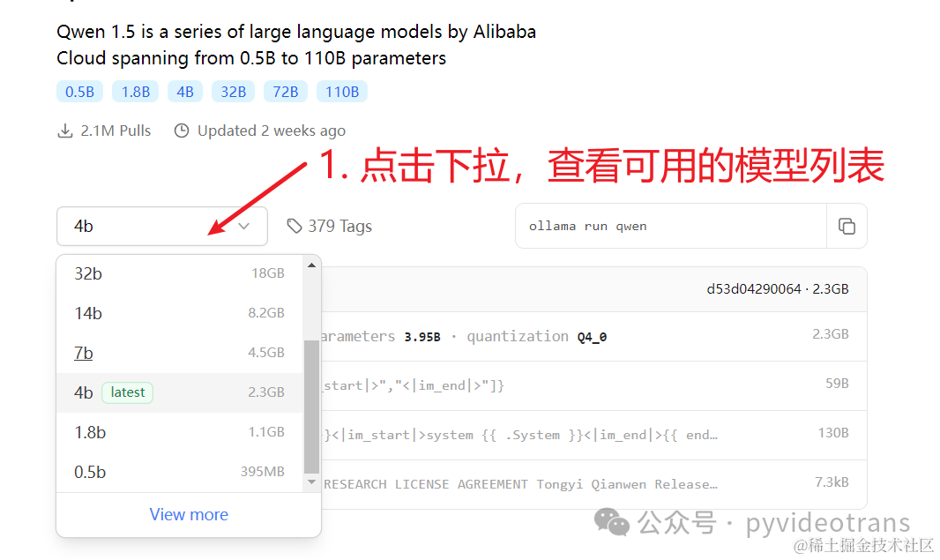940x560 pixels.
Task: Open the 4b model version dropdown
Action: pos(162,226)
